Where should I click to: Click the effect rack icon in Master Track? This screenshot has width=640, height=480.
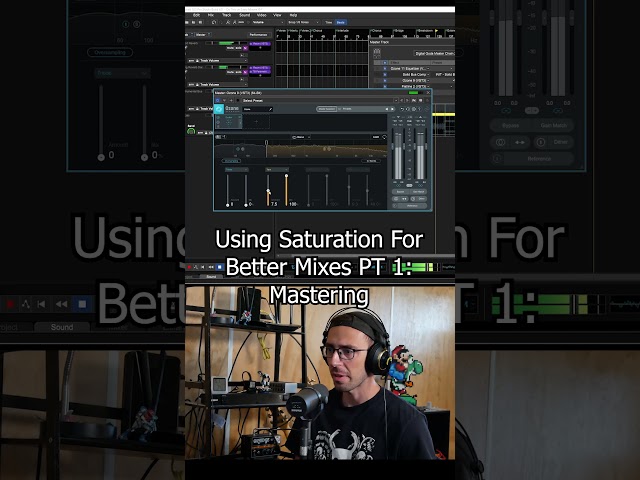(x=377, y=53)
